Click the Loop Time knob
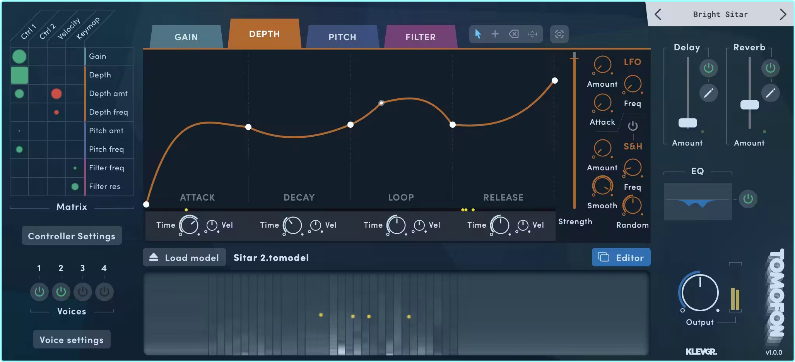 pyautogui.click(x=396, y=225)
